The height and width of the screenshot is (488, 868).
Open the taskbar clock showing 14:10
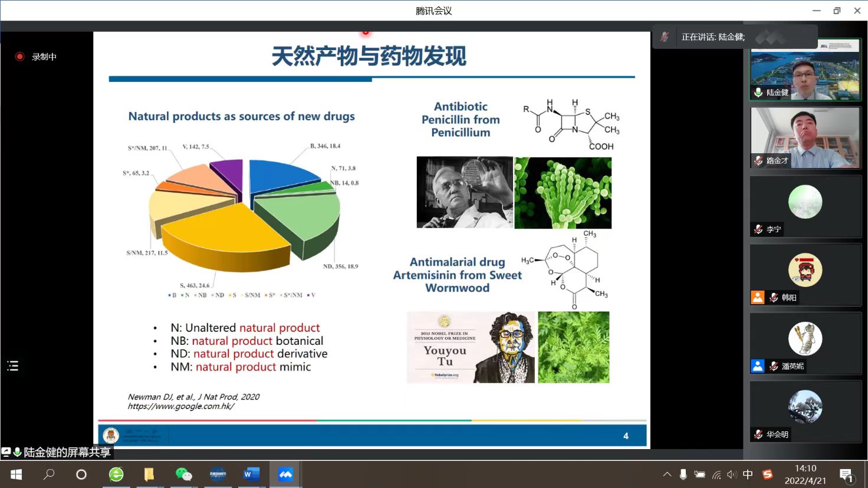(805, 474)
